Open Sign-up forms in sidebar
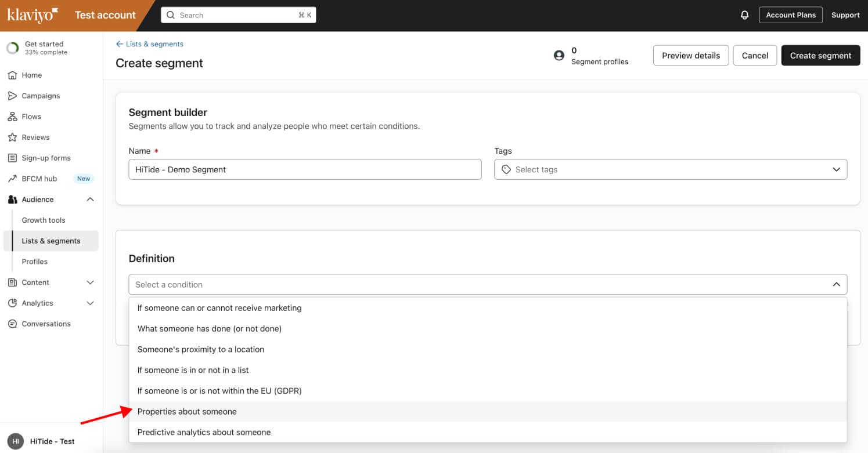This screenshot has width=868, height=453. pyautogui.click(x=46, y=158)
